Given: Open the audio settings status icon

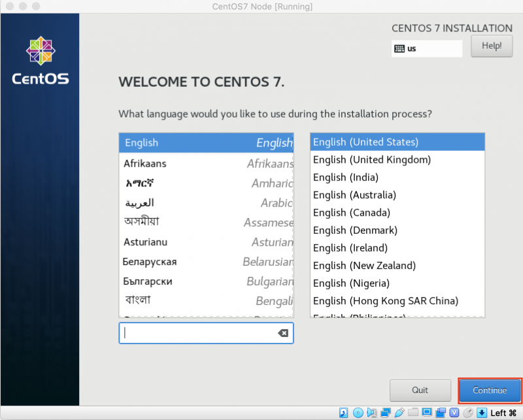Looking at the screenshot, I should (x=371, y=413).
